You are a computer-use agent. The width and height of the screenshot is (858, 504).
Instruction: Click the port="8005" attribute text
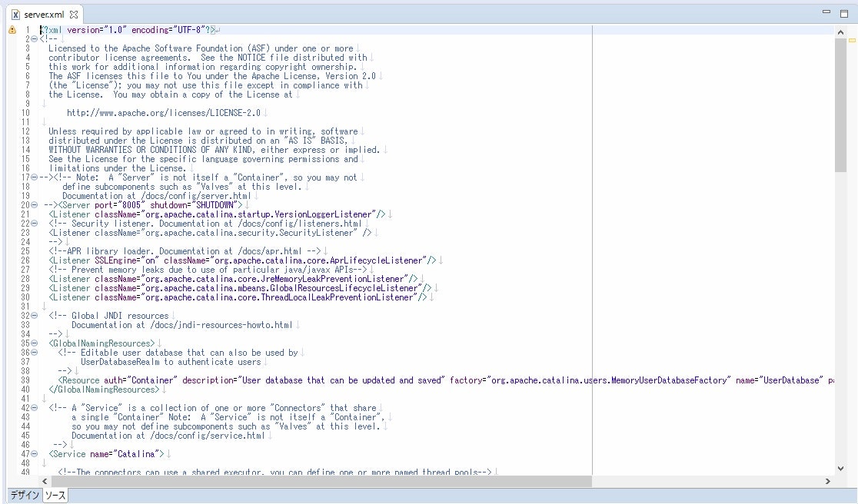click(120, 205)
